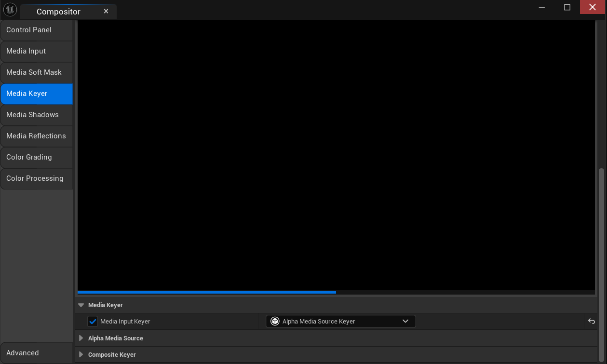Image resolution: width=607 pixels, height=364 pixels.
Task: Expand the Alpha Media Source section
Action: [x=81, y=338]
